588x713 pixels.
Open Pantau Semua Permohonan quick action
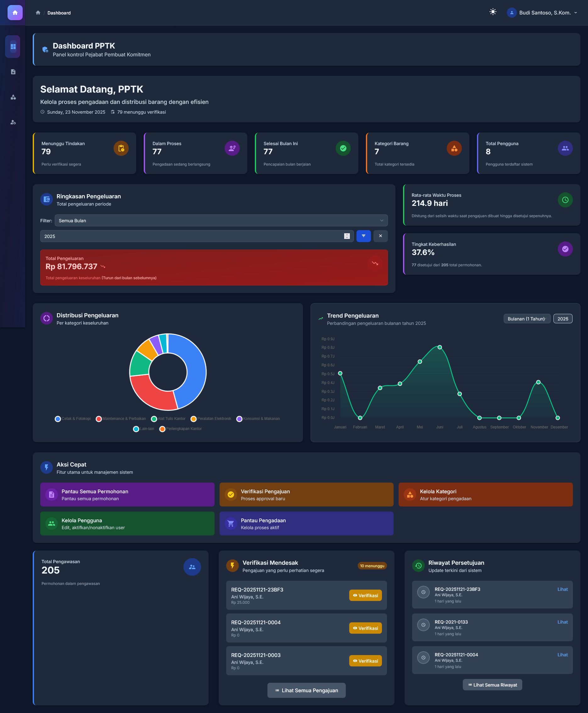127,495
